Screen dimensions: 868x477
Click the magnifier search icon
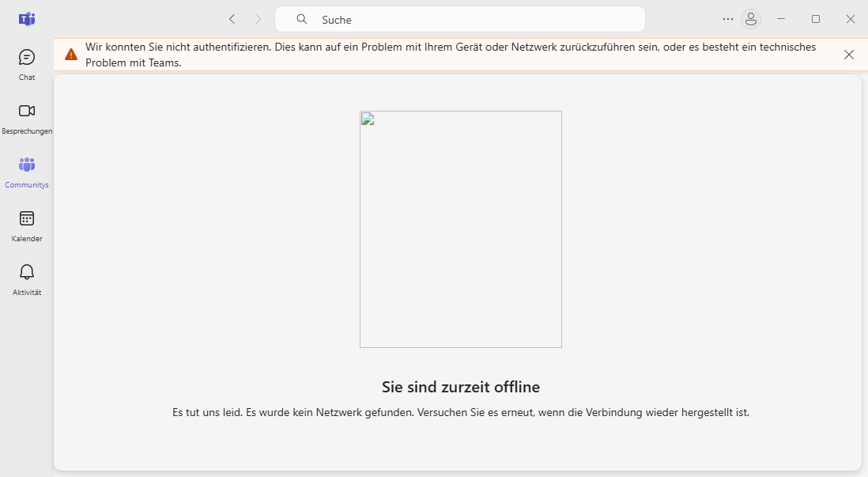[x=302, y=20]
